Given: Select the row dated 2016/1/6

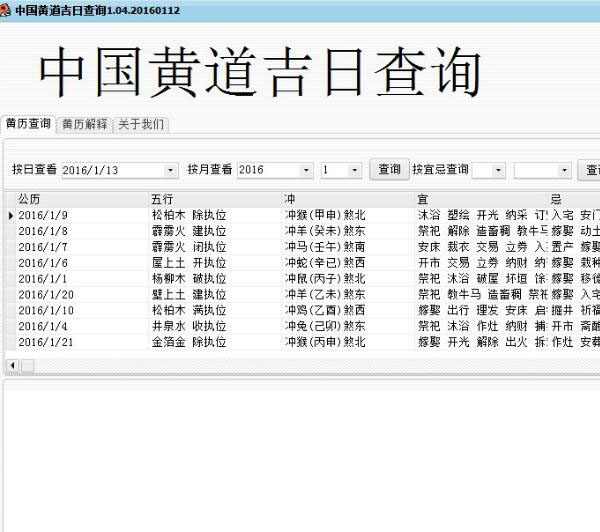Looking at the screenshot, I should click(302, 263).
